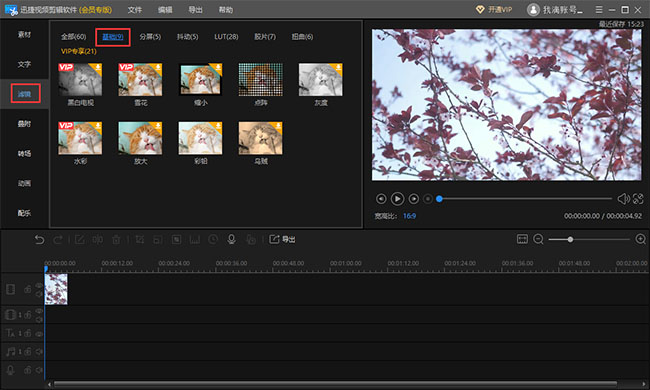Click the download badge on the 缩小 filter
Viewport: 650px width, 390px height.
pos(217,68)
